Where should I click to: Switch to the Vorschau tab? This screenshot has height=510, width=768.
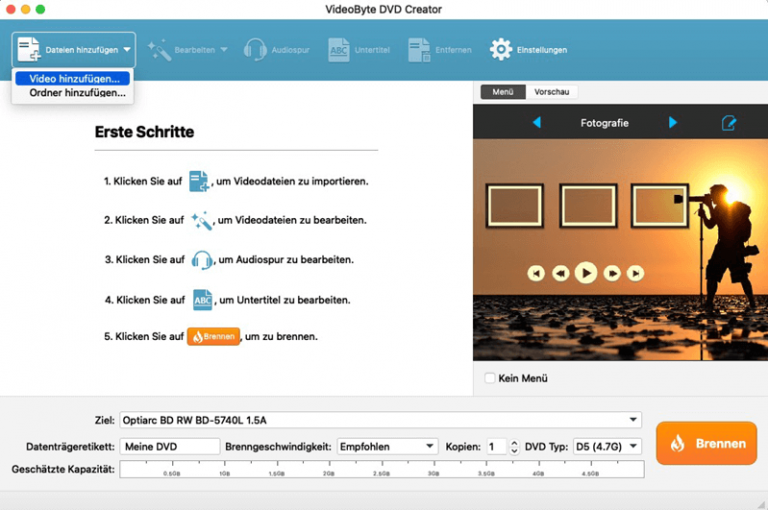pyautogui.click(x=552, y=92)
